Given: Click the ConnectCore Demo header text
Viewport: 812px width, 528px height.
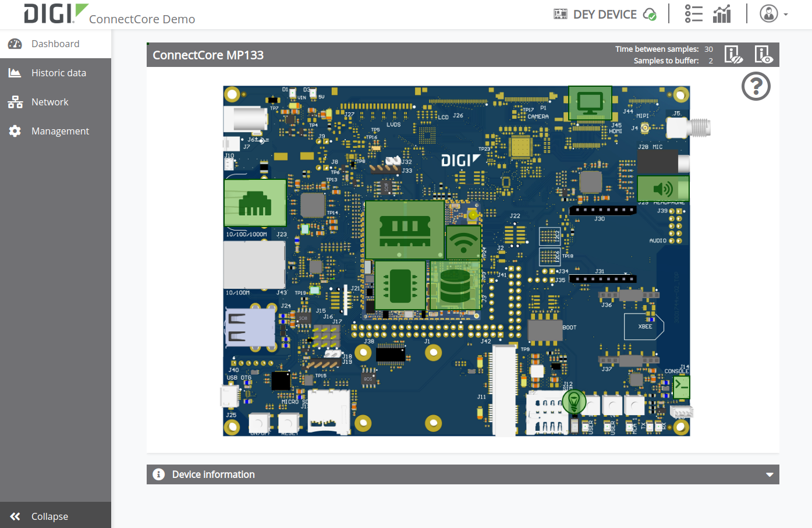Looking at the screenshot, I should tap(142, 19).
